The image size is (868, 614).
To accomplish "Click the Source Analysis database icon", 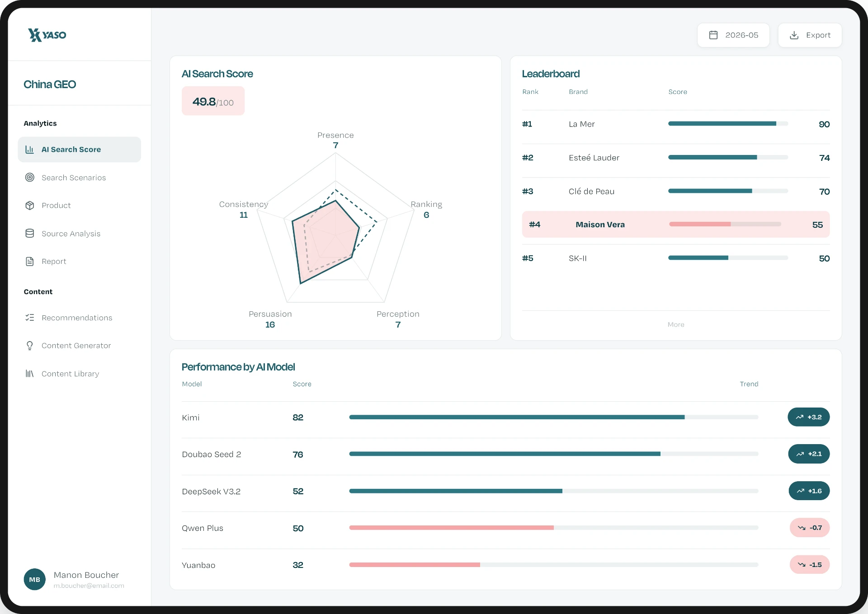I will 30,234.
